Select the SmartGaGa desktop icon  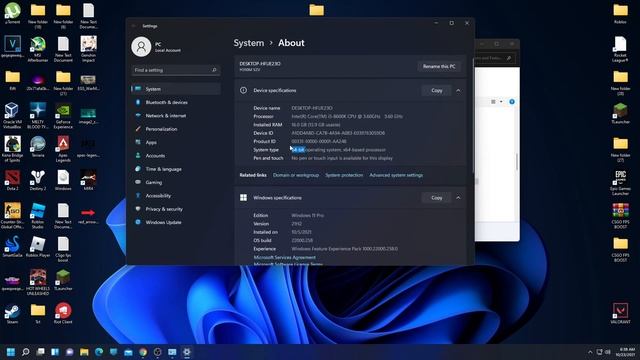(x=12, y=247)
